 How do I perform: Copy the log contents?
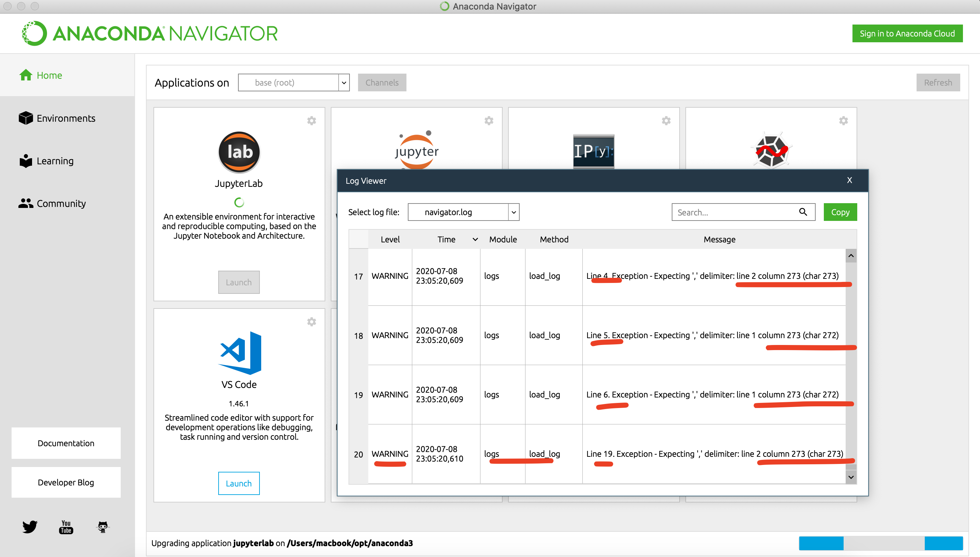click(x=840, y=212)
